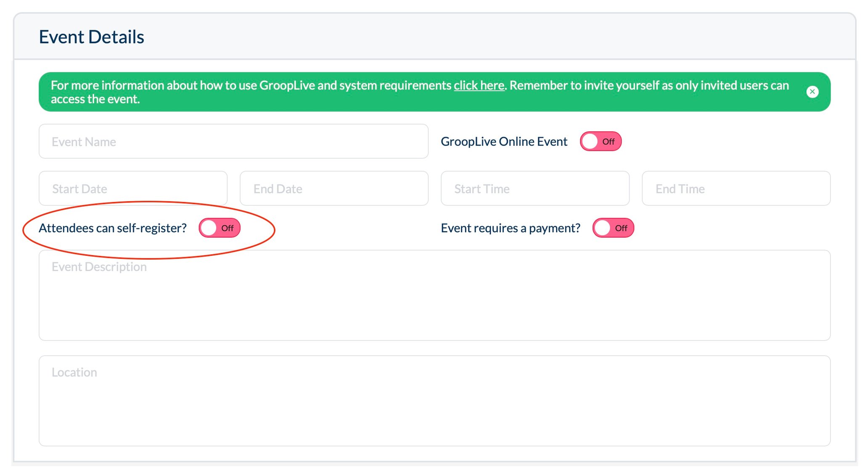868x476 pixels.
Task: Click the 'Event requires a payment?' label
Action: 510,228
